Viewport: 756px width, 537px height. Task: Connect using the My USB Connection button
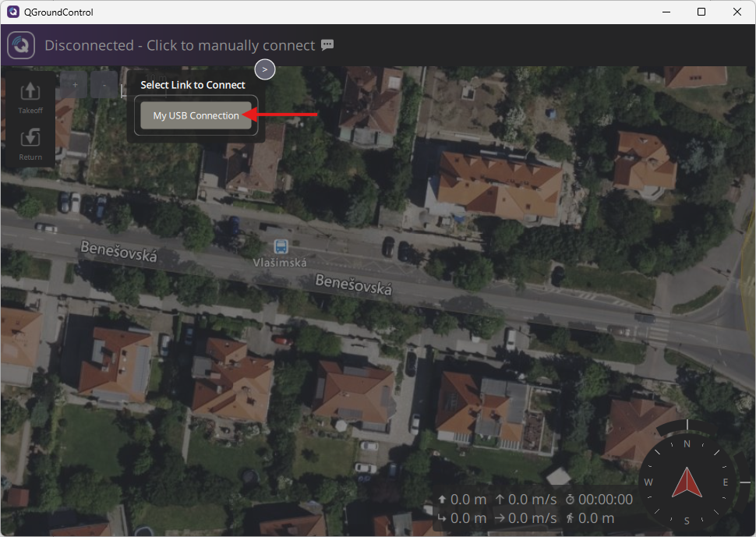point(196,115)
